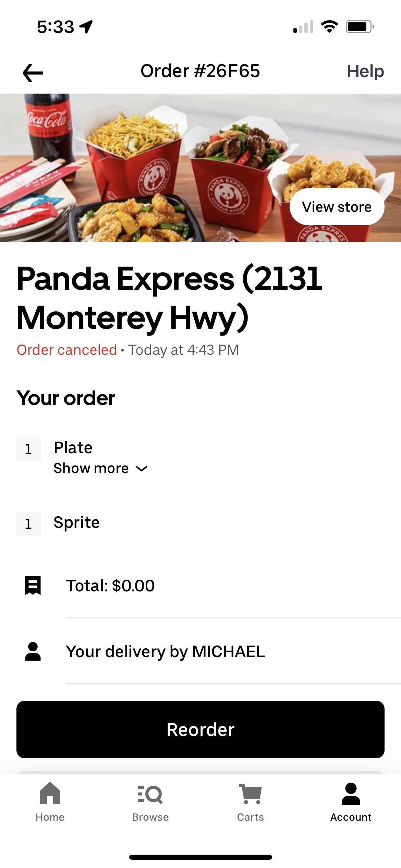The height and width of the screenshot is (868, 401).
Task: Tap Reorder to place the order again
Action: click(x=200, y=730)
